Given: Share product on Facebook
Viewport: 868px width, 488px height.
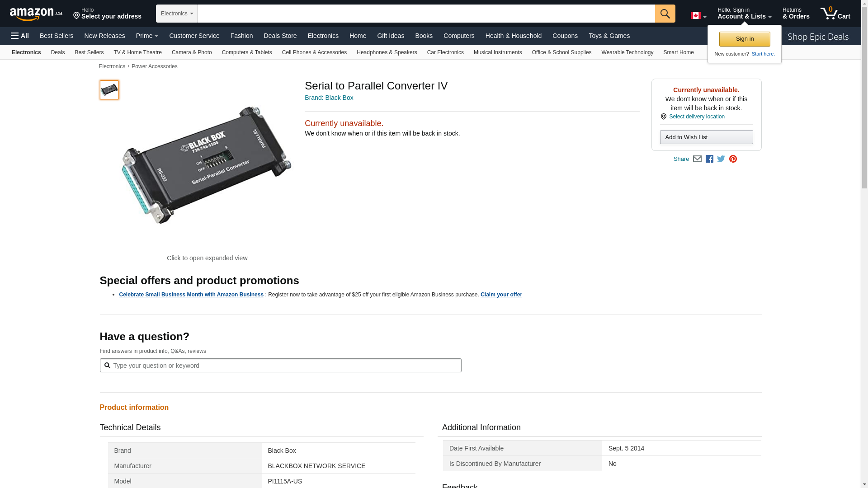Looking at the screenshot, I should [x=709, y=159].
